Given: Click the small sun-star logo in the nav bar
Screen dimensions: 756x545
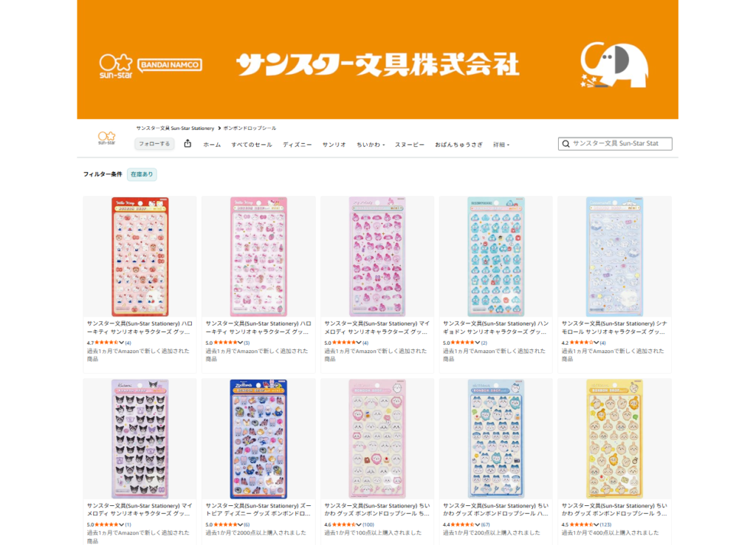Looking at the screenshot, I should click(x=106, y=138).
